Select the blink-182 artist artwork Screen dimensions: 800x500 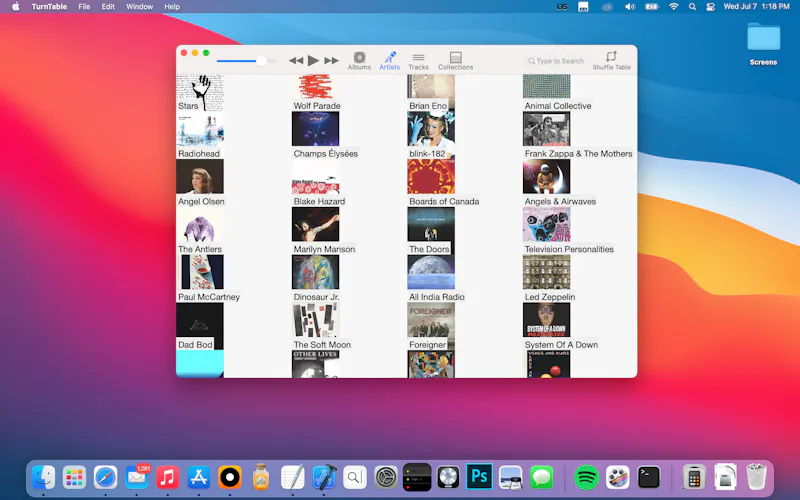tap(431, 130)
